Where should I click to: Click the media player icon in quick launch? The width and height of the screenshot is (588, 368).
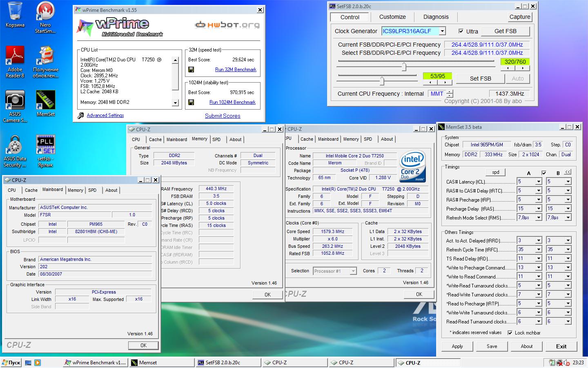(x=37, y=363)
